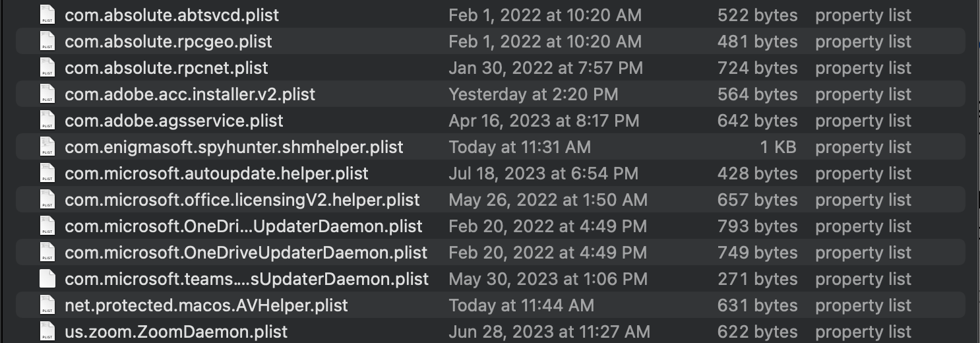This screenshot has width=980, height=343.
Task: Click the us.zoom.ZoomDaemon.plist file icon
Action: [x=47, y=331]
